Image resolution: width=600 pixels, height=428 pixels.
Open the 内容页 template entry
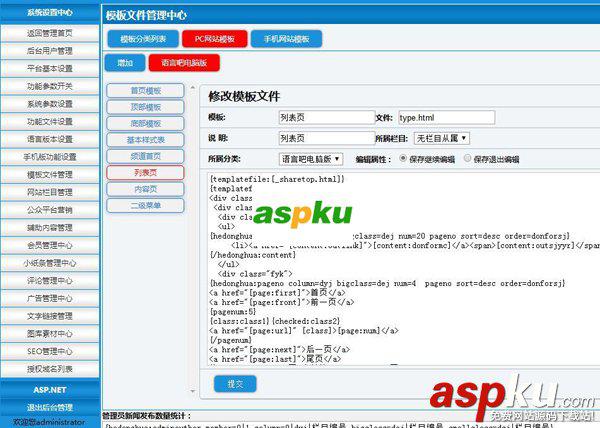pos(145,189)
